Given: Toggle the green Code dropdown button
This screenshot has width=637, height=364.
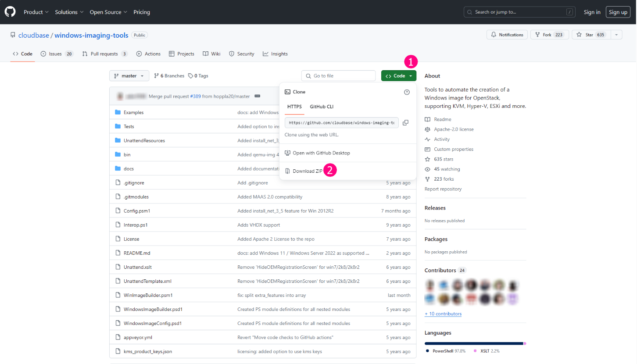Looking at the screenshot, I should point(399,76).
